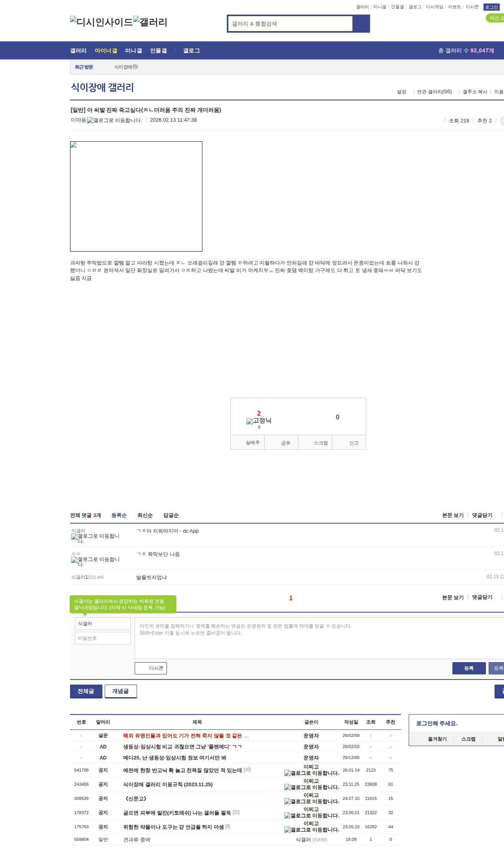Open the 마이너갤 tab in navigation bar
The height and width of the screenshot is (848, 504).
[106, 51]
